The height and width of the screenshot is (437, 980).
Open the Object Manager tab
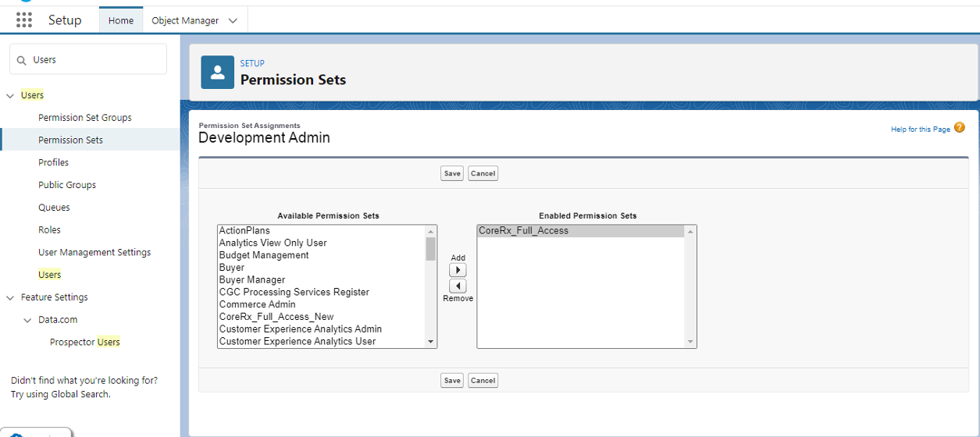tap(185, 21)
